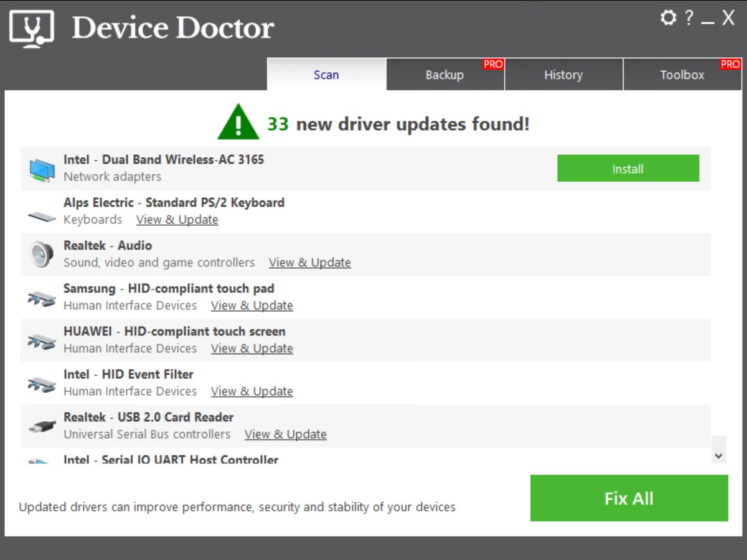Select Samsung HID-compliant touch pad title
This screenshot has height=560, width=747.
pyautogui.click(x=169, y=289)
